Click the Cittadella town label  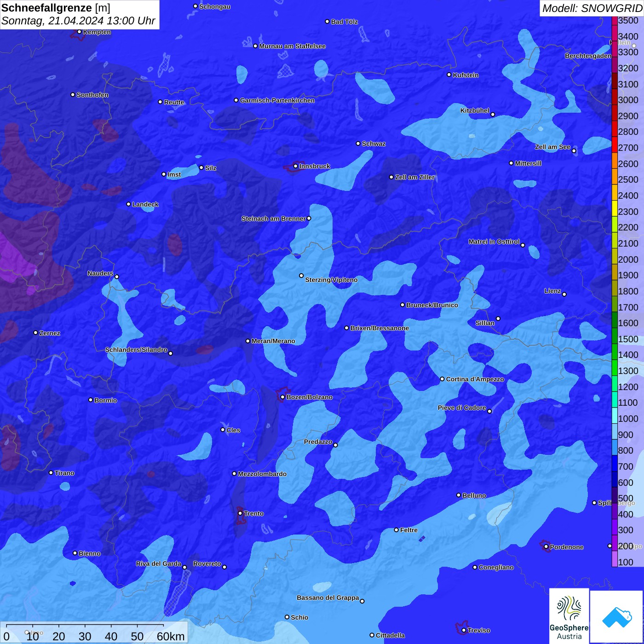(390, 635)
